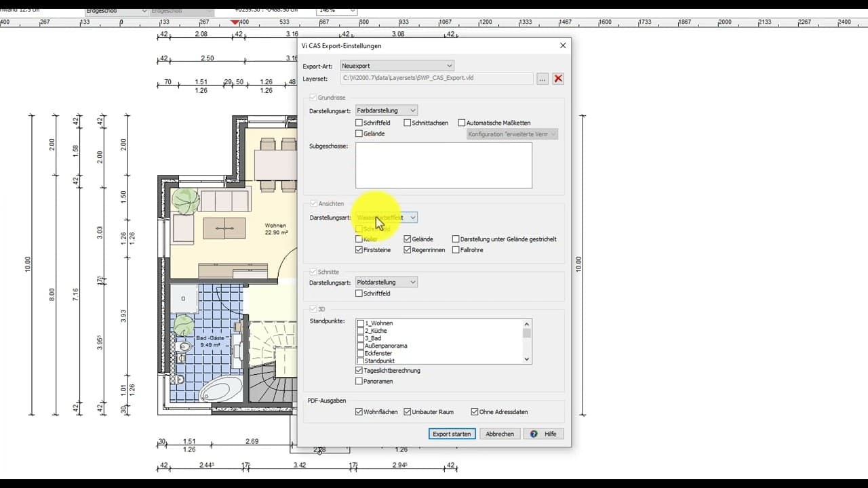The width and height of the screenshot is (868, 488).
Task: Tick the Fallrohre checkbox
Action: coord(456,250)
